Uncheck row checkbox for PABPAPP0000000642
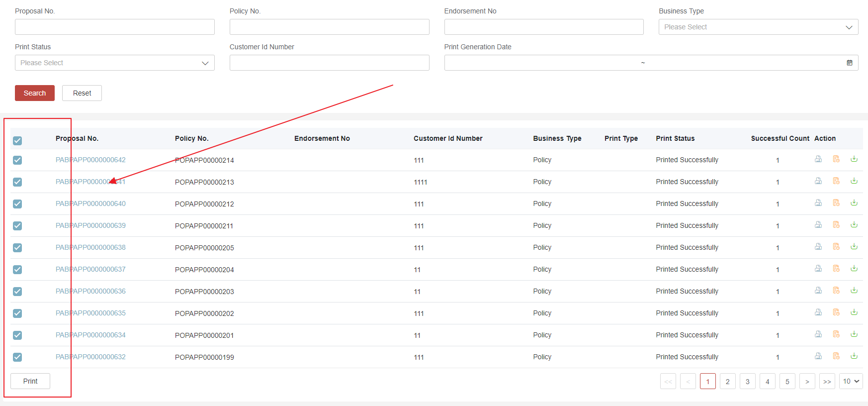Viewport: 868px width, 406px height. click(17, 160)
